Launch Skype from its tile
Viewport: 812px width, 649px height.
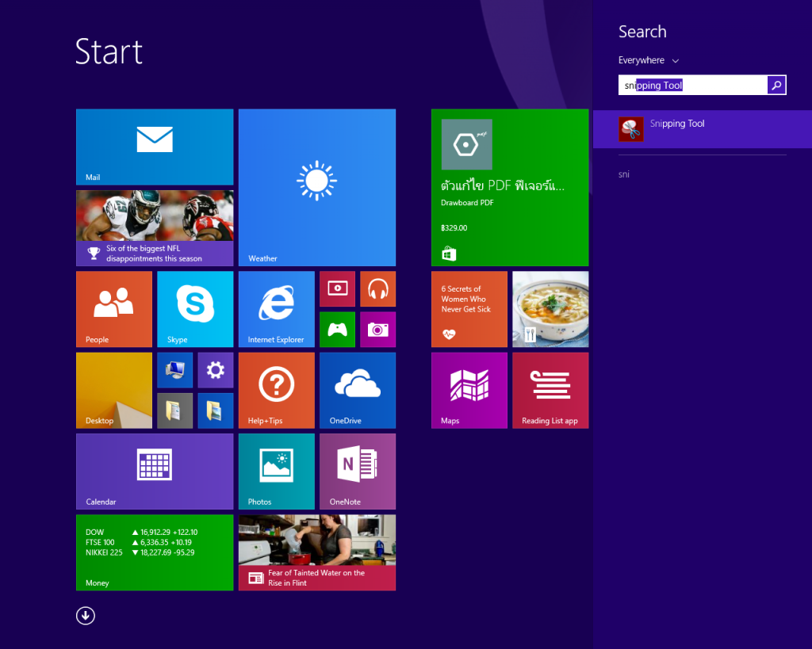click(x=195, y=309)
